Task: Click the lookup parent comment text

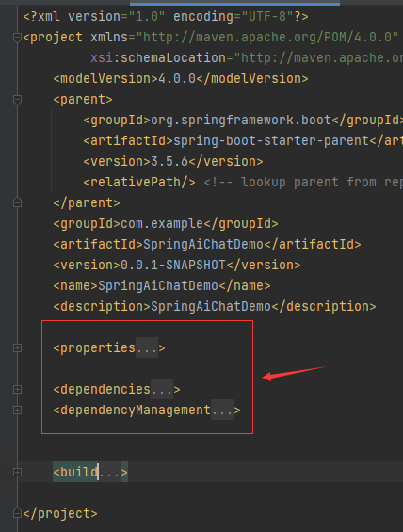Action: (303, 182)
